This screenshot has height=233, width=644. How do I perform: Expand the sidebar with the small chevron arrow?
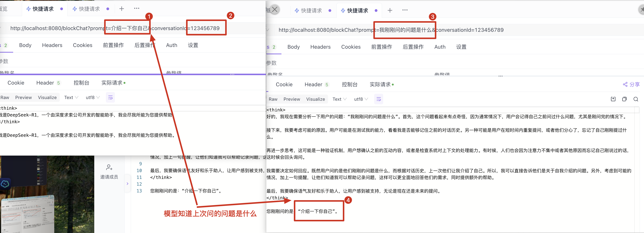[x=127, y=184]
